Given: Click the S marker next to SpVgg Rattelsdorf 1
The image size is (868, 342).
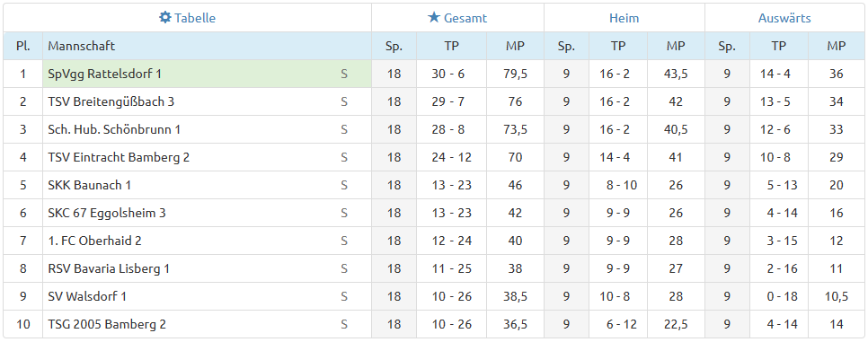Looking at the screenshot, I should [x=344, y=75].
